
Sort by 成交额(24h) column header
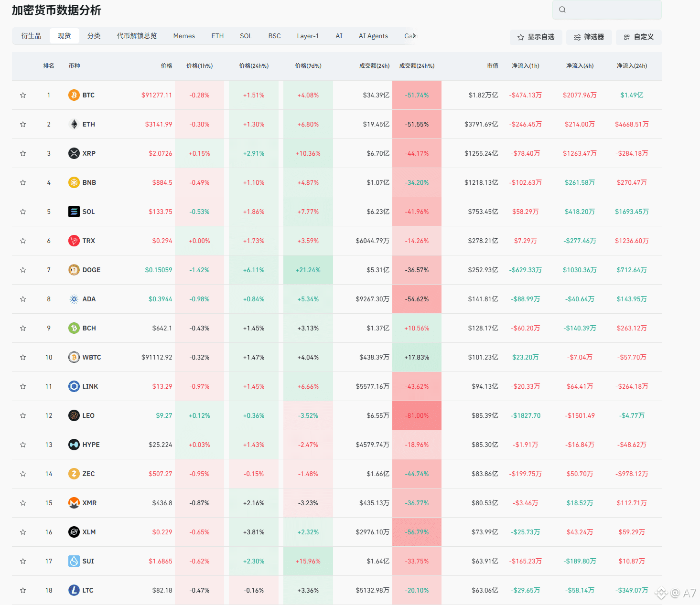(x=374, y=66)
